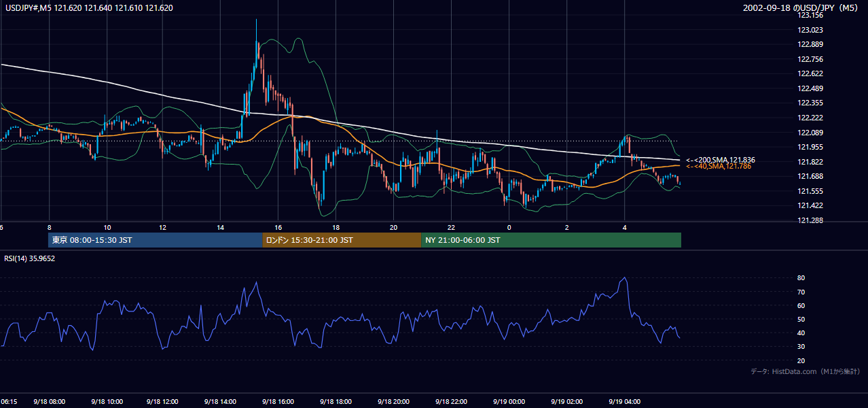
Task: Click hour label 22 under the price chart
Action: (451, 227)
